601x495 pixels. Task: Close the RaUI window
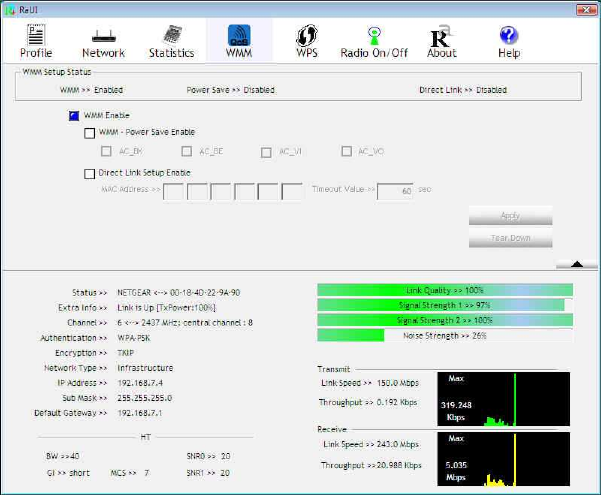pos(586,10)
